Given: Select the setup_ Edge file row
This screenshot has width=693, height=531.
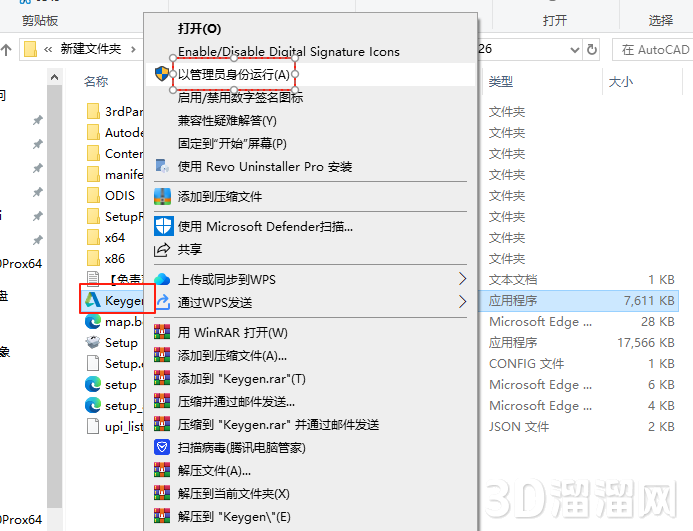Looking at the screenshot, I should click(x=114, y=405).
